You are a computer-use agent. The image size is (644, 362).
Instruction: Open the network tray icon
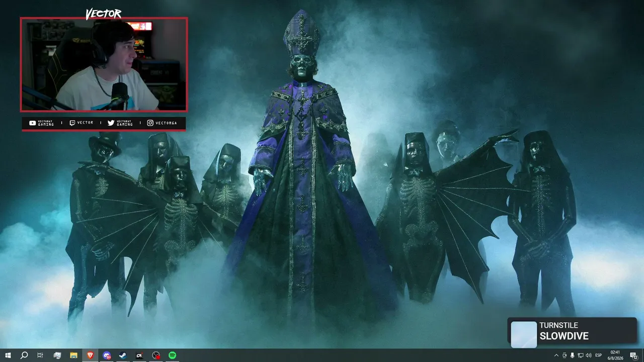coord(580,355)
